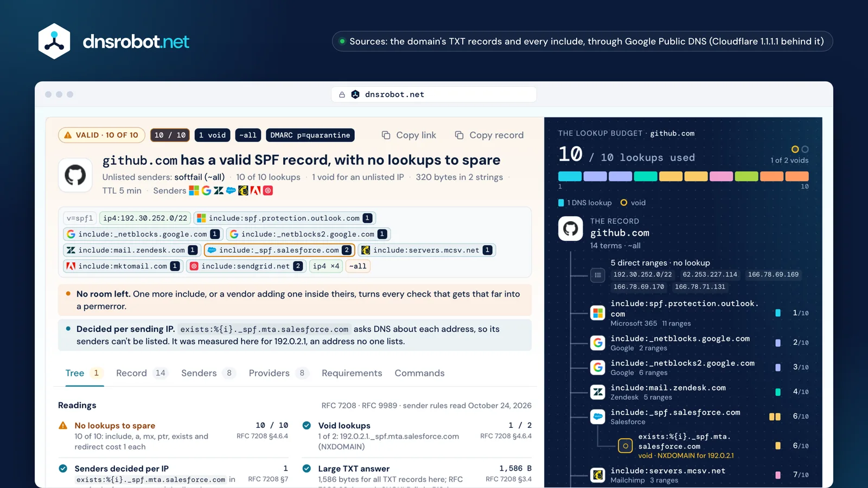Switch to the Senders tab

click(208, 373)
